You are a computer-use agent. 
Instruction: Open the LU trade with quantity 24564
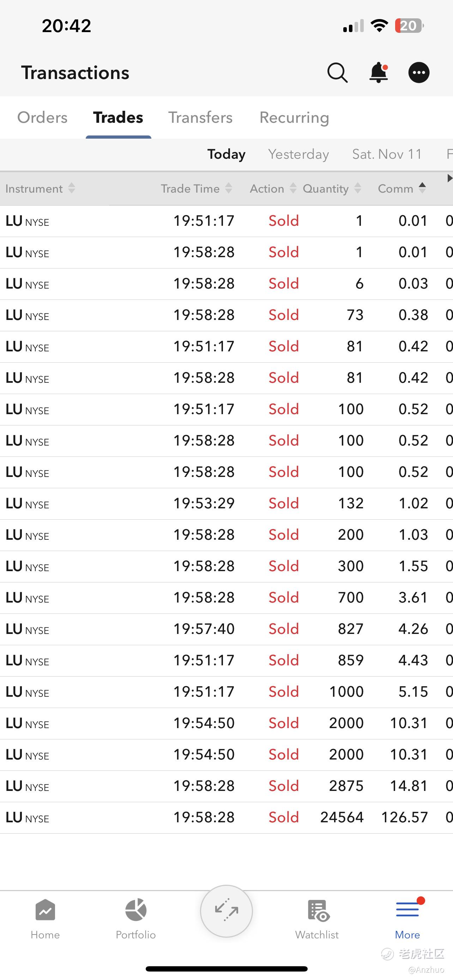click(226, 817)
